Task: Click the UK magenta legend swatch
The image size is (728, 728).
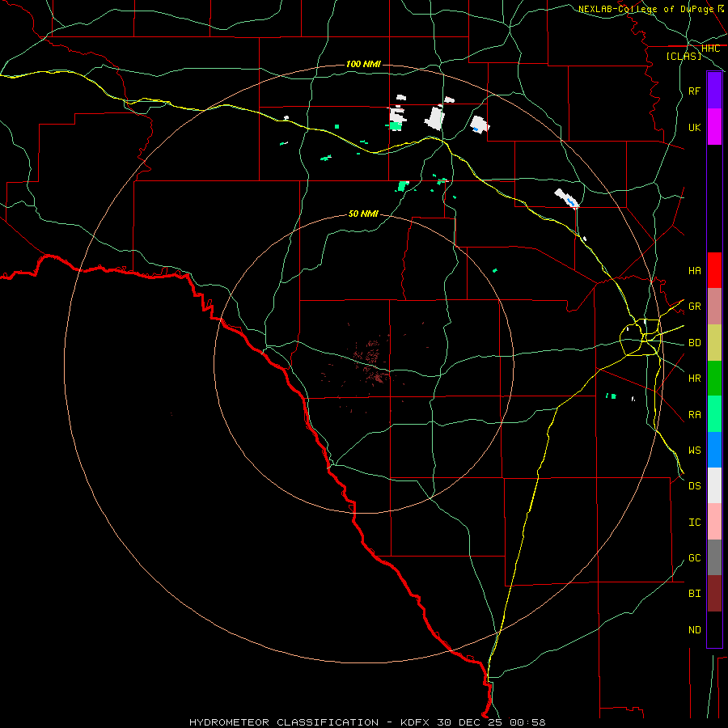Action: click(x=714, y=127)
